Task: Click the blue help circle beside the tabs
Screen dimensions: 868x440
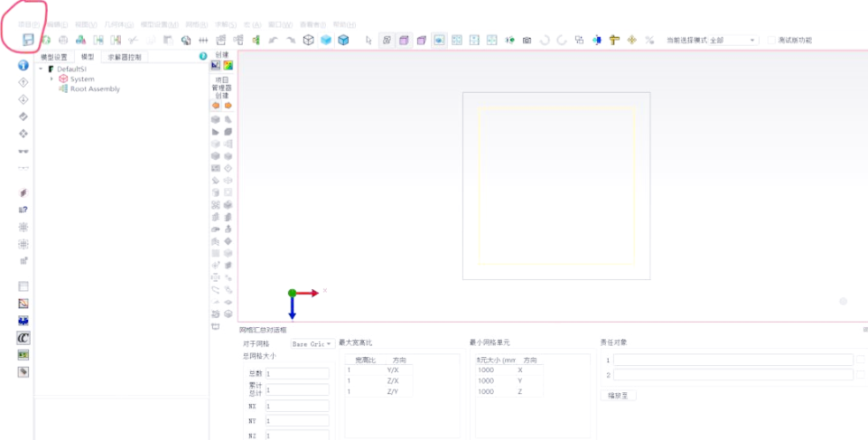Action: coord(202,56)
